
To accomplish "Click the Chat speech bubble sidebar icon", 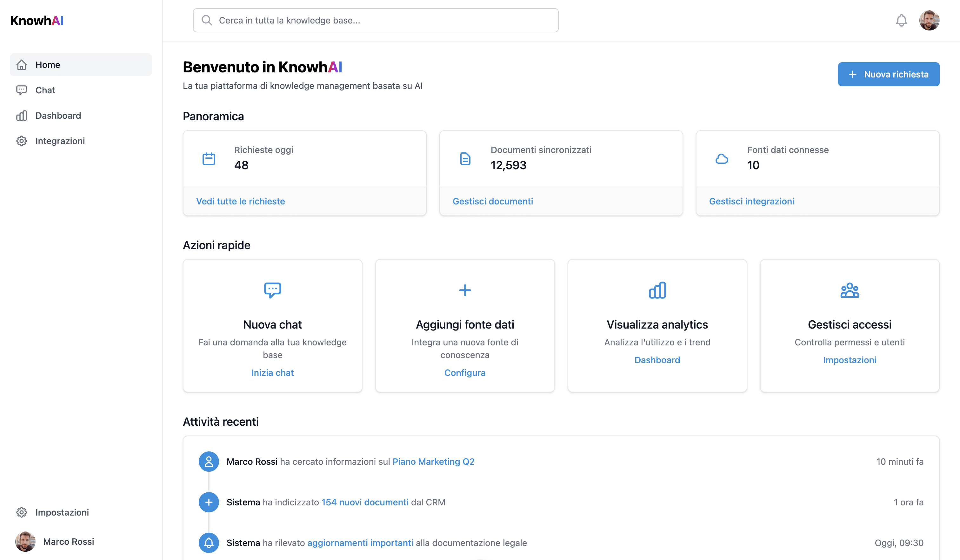I will coord(22,90).
